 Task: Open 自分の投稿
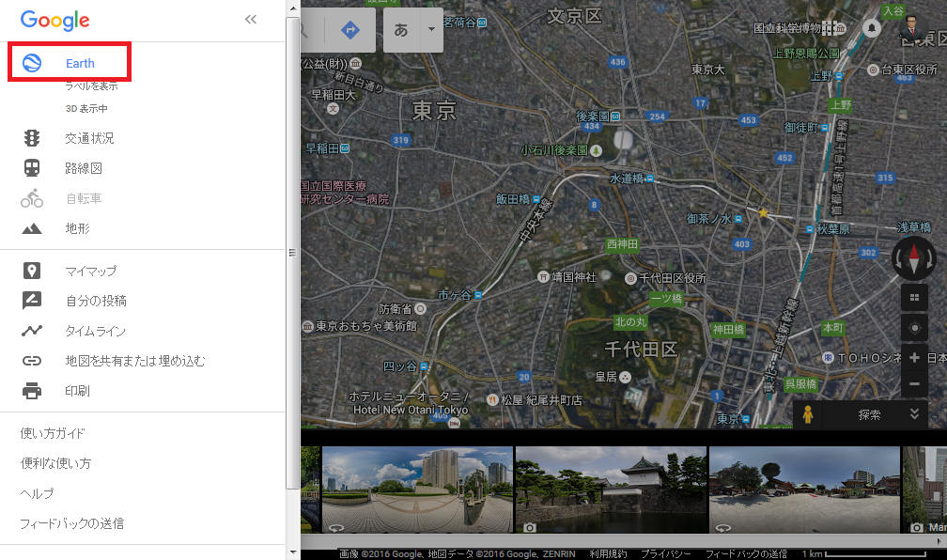pos(96,301)
